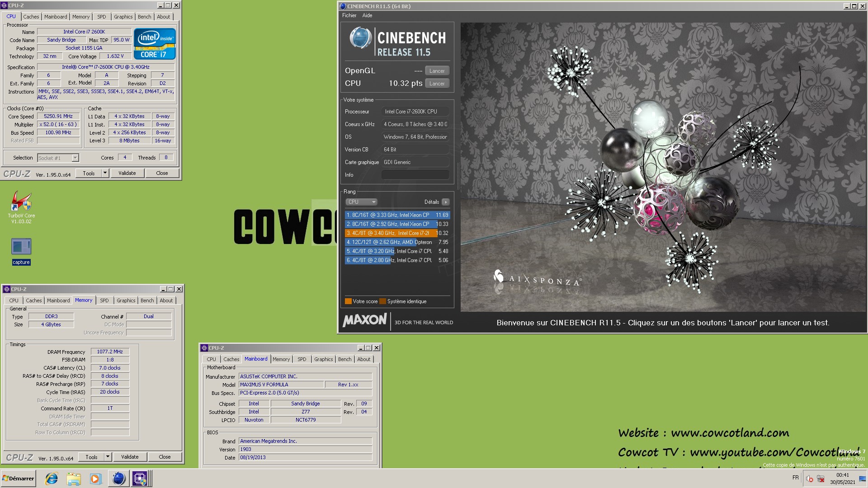Open SPD tab in mainboard CPU-Z window

(302, 359)
